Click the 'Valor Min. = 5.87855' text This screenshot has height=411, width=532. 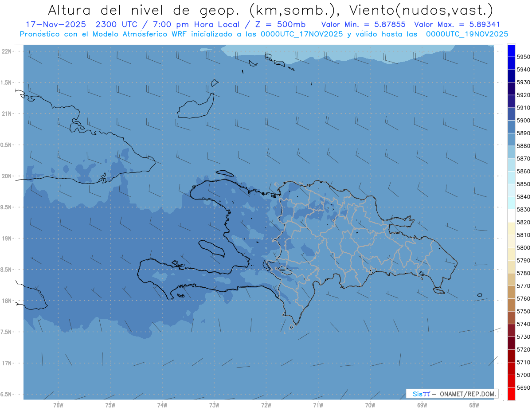(x=363, y=25)
